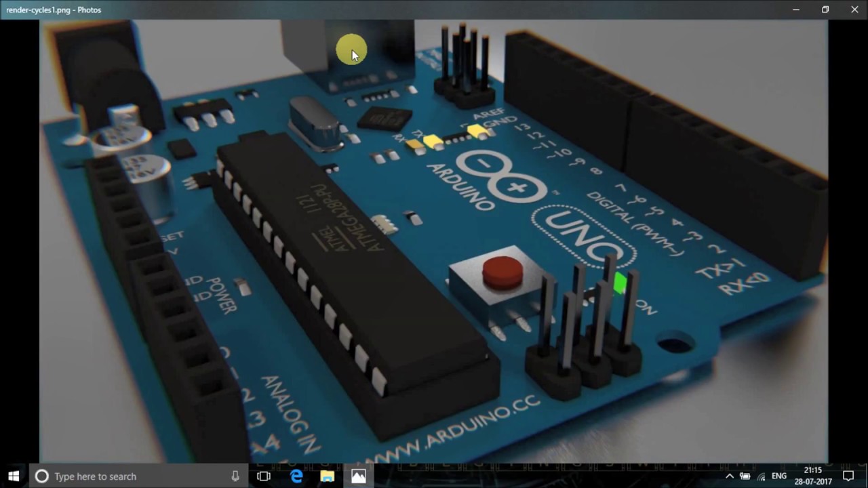Click the Cortana circle icon
868x488 pixels.
click(41, 476)
